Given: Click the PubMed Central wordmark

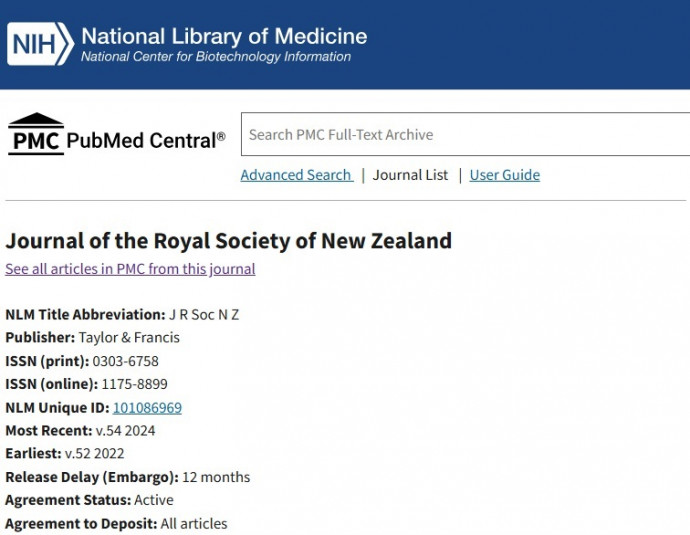Looking at the screenshot, I should pos(146,140).
